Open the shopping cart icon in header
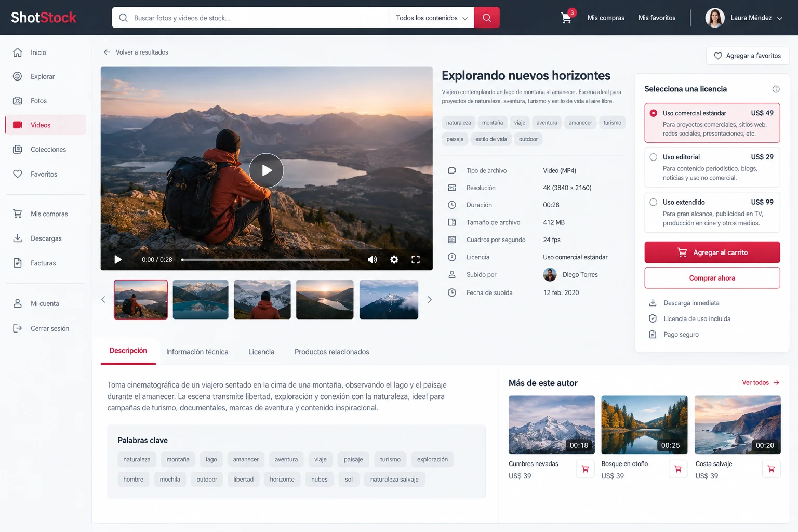 click(x=566, y=18)
